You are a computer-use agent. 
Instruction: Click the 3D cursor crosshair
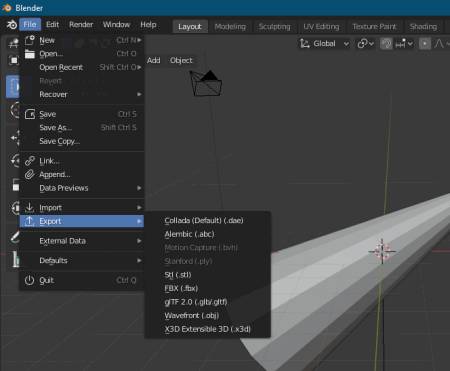[382, 251]
